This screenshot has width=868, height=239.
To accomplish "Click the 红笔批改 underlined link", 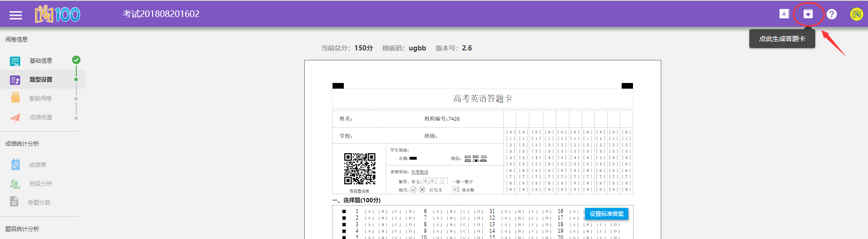I will tap(420, 172).
